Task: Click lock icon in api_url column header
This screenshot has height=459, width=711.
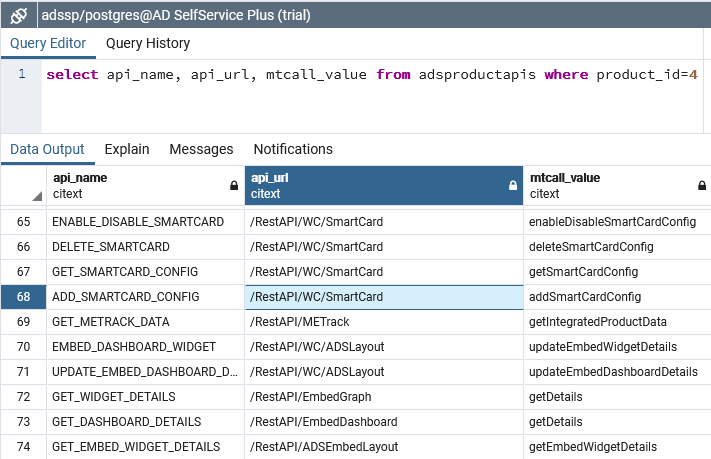Action: [512, 185]
